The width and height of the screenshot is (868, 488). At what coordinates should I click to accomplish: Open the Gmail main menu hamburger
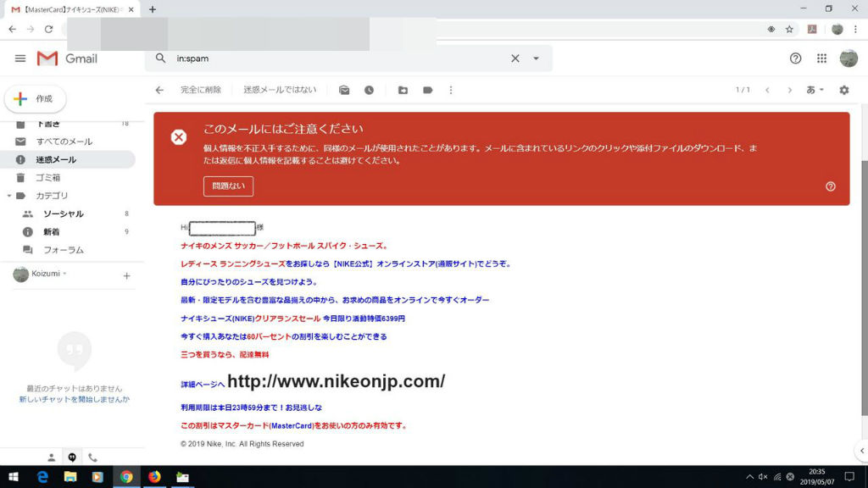tap(20, 58)
